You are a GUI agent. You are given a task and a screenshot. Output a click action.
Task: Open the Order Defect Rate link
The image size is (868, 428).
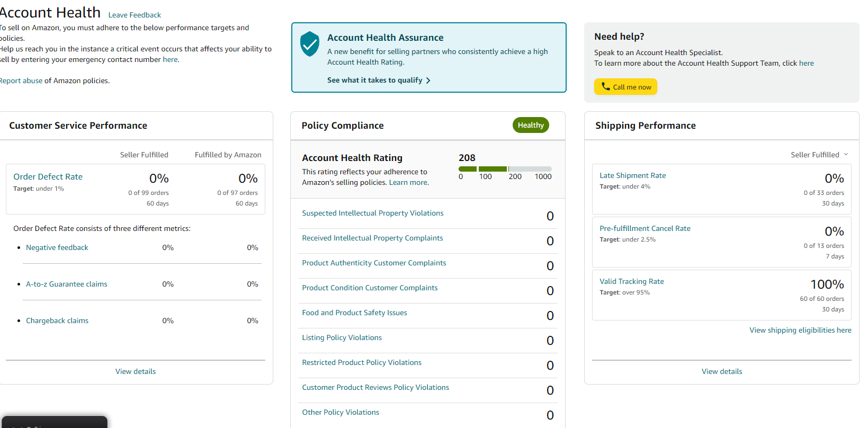coord(48,176)
